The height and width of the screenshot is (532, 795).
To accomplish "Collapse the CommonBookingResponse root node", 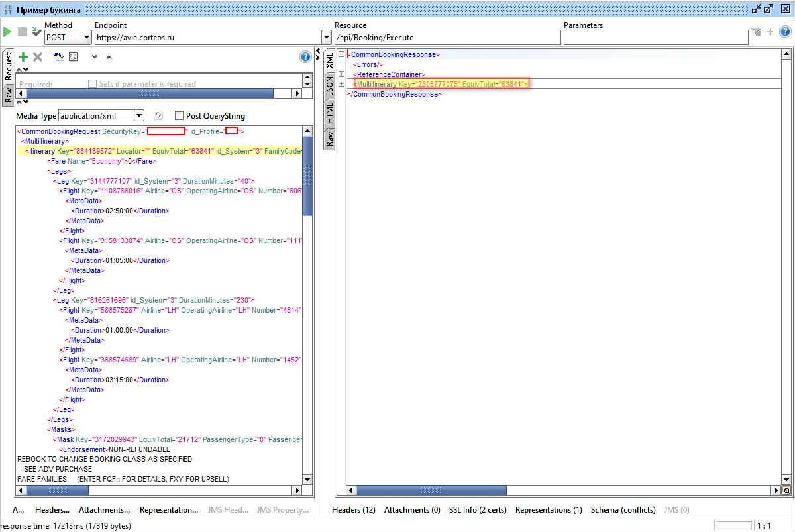I will [341, 55].
